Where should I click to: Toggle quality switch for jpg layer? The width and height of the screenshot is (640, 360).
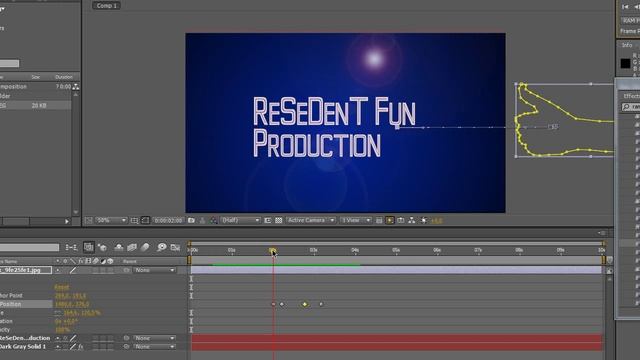(73, 270)
